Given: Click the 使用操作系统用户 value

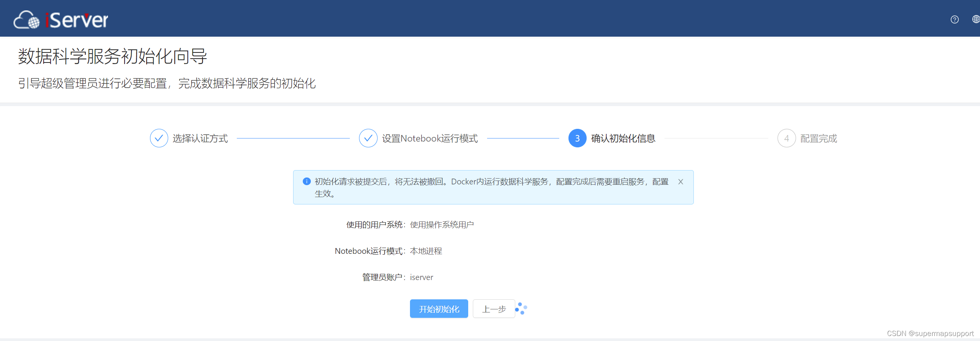Looking at the screenshot, I should click(x=442, y=225).
